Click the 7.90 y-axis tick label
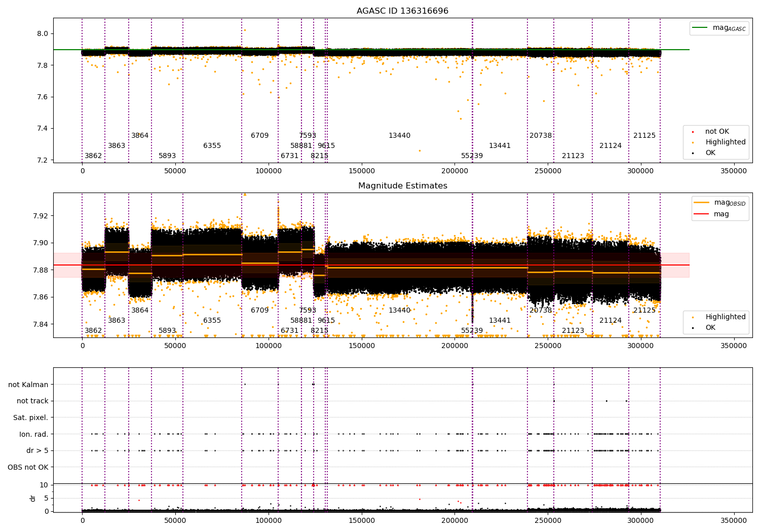This screenshot has width=760, height=532. tap(41, 243)
